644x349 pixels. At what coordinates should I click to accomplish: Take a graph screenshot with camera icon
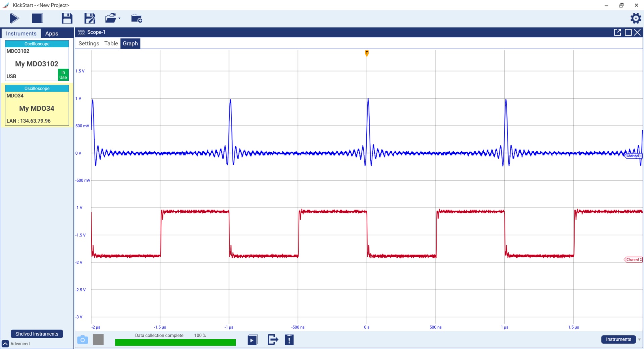click(x=83, y=340)
